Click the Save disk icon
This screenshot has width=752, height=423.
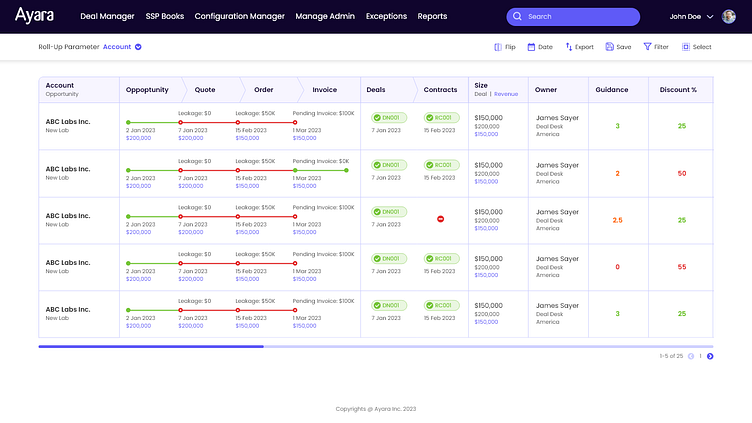(609, 47)
